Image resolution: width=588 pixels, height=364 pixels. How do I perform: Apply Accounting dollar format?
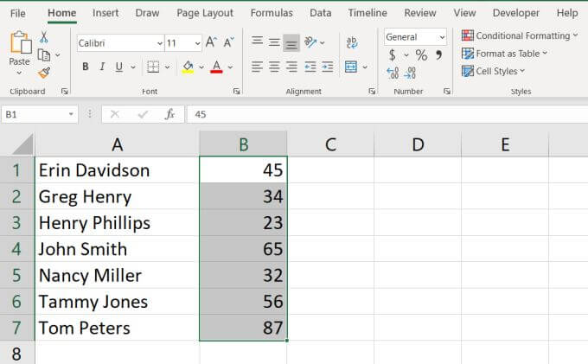click(393, 55)
